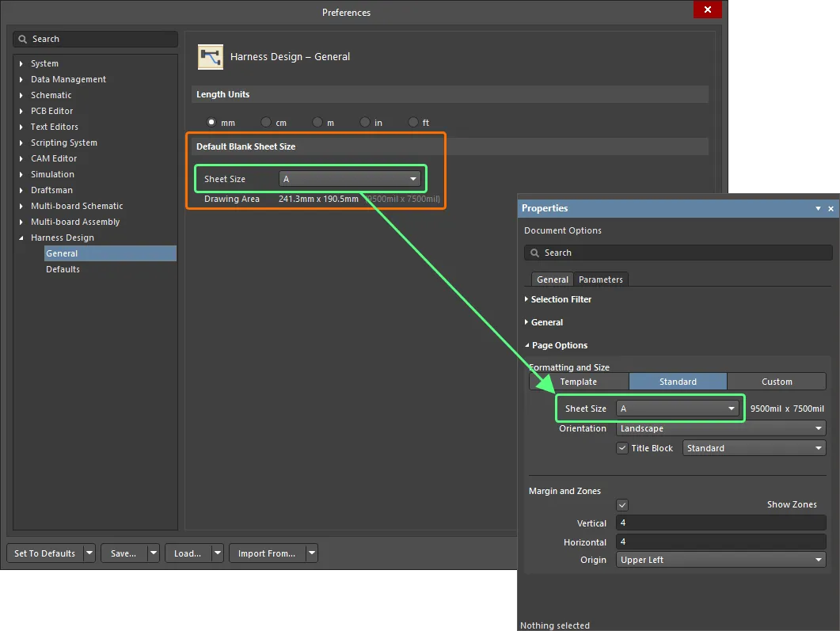The image size is (840, 631).
Task: Click the Horizontal zones input field
Action: pyautogui.click(x=720, y=542)
